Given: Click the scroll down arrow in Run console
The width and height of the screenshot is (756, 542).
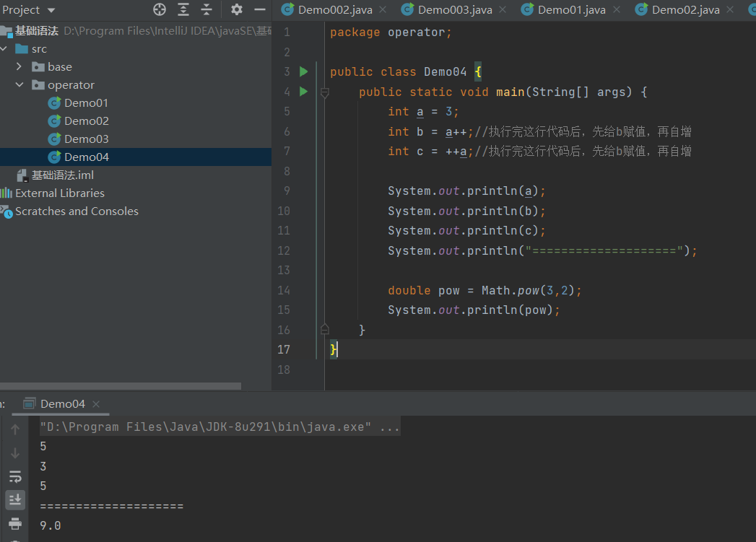Looking at the screenshot, I should pos(15,453).
